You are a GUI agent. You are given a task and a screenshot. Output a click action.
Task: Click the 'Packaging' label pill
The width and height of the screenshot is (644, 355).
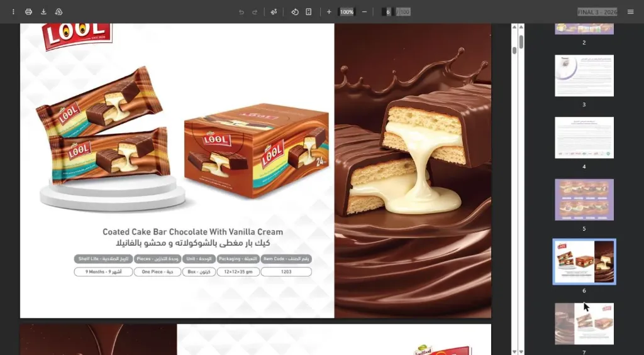click(238, 259)
